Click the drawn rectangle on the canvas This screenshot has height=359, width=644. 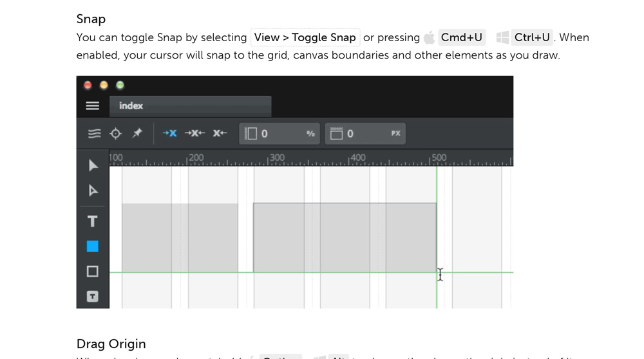tap(345, 237)
